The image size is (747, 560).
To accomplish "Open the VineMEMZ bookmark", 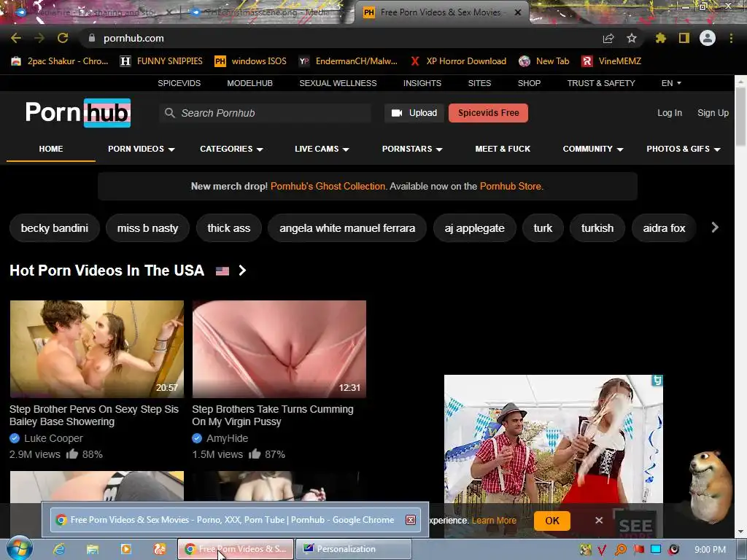I will coord(612,61).
